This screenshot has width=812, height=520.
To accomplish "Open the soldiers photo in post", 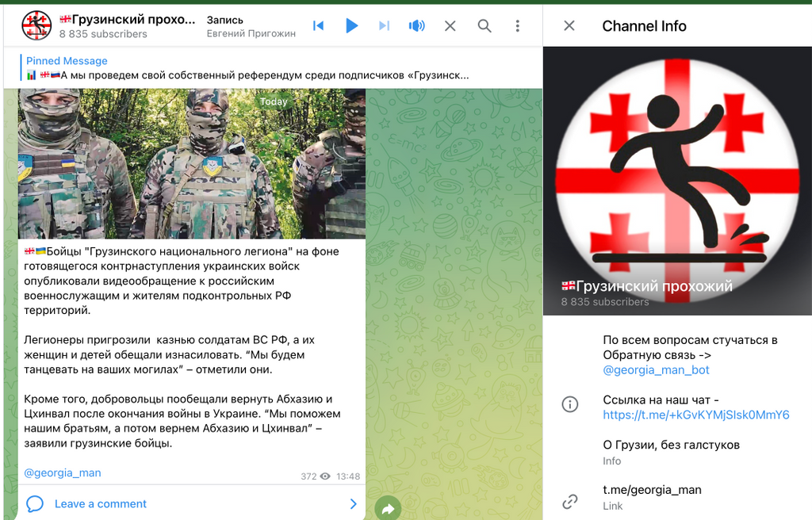I will point(191,162).
